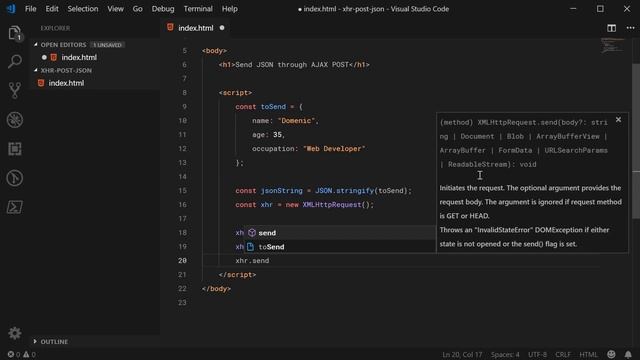Change line ending CRLF setting
This screenshot has height=360, width=640.
pos(563,354)
